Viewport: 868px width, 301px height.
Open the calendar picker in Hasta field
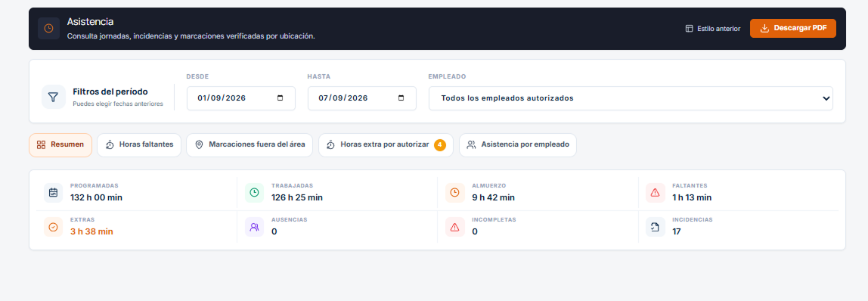click(x=401, y=98)
